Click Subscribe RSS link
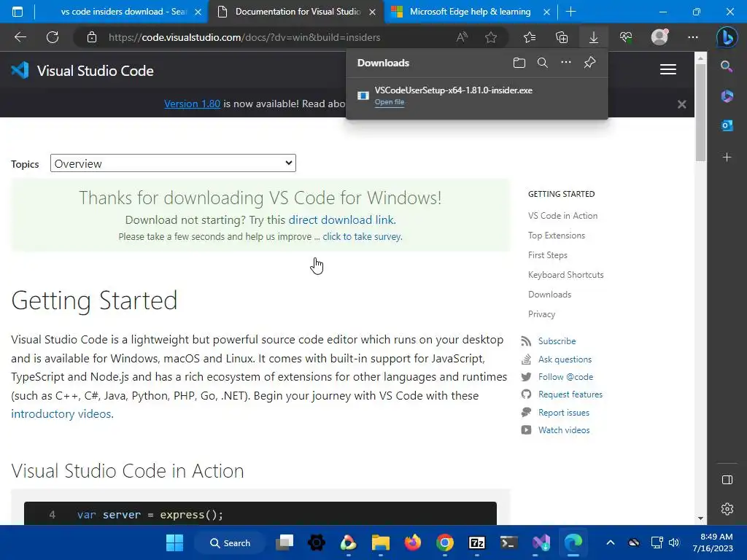 557,341
